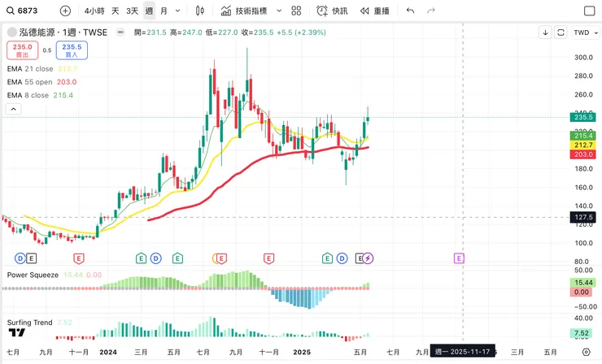Click the buy 235.5 買入 button
The width and height of the screenshot is (602, 364).
click(72, 50)
